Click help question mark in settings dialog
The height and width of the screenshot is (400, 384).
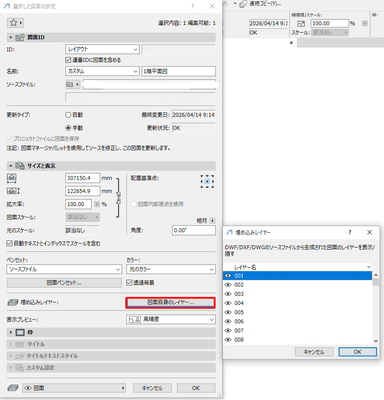[192, 6]
